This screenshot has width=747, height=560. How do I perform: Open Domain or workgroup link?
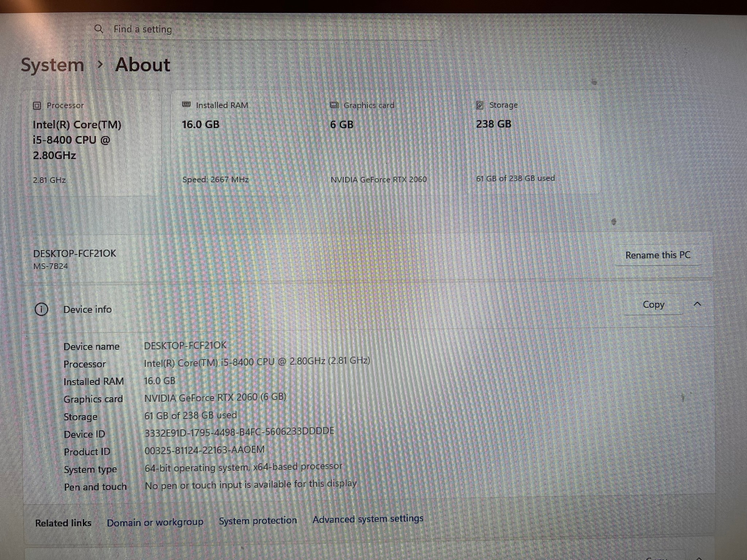(155, 522)
